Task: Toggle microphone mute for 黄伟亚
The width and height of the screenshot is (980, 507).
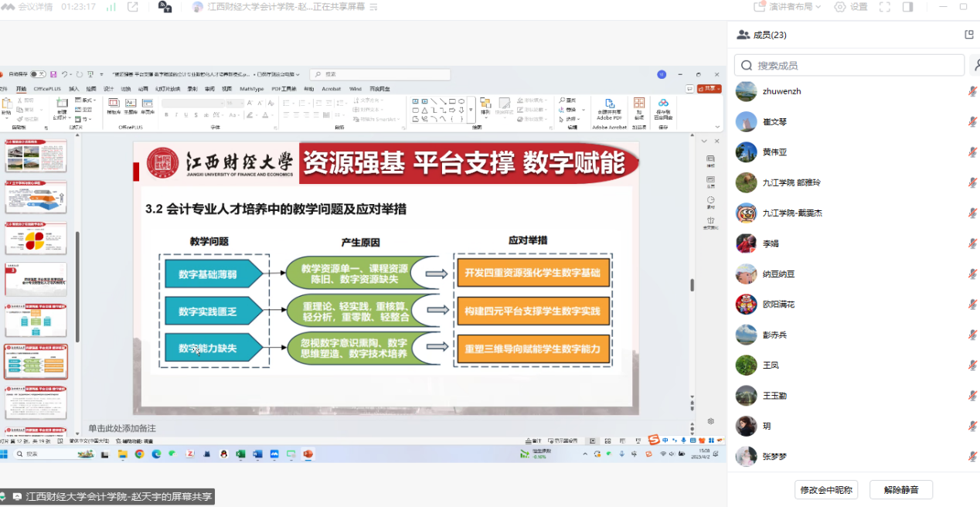Action: (972, 152)
